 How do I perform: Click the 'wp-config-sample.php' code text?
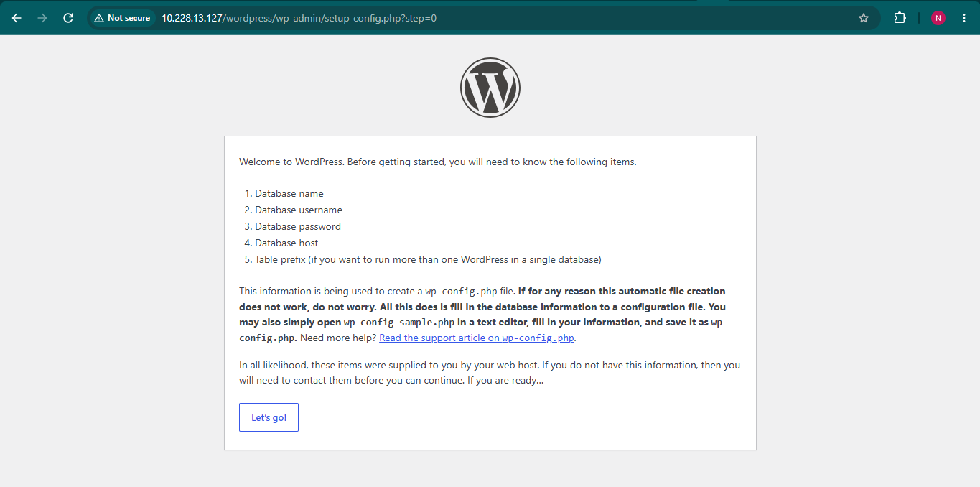(399, 323)
